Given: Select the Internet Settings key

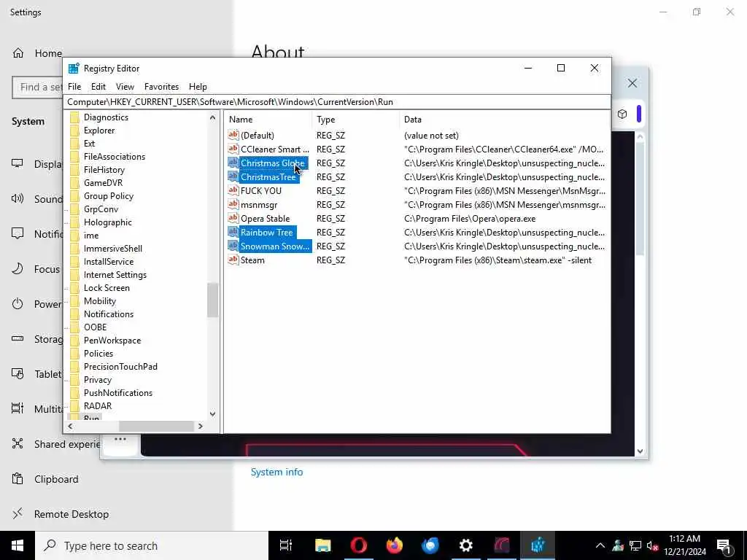Looking at the screenshot, I should tap(115, 275).
